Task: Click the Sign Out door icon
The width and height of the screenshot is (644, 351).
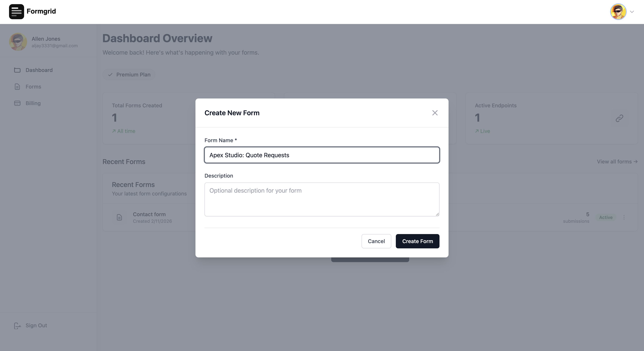Action: (17, 326)
